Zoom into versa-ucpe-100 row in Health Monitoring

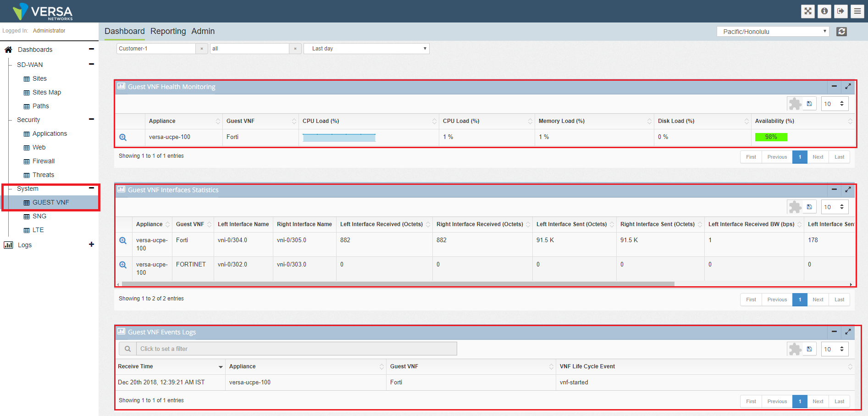pos(123,137)
